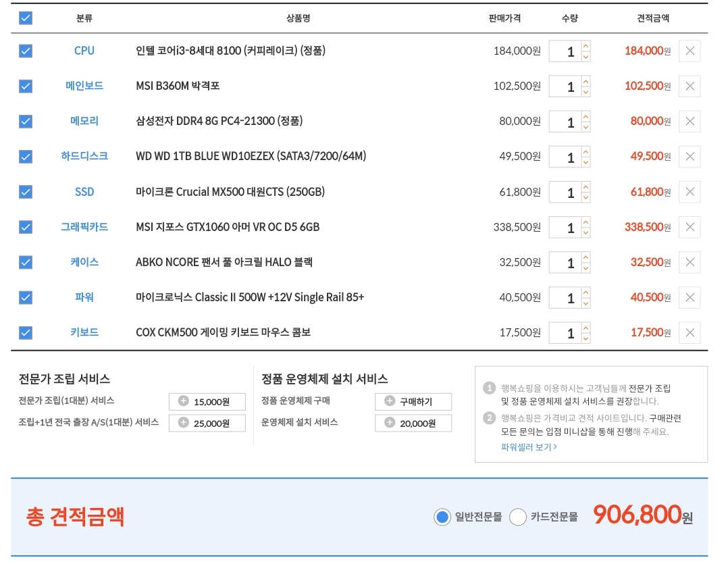Click the CPU quantity input field

coord(565,51)
